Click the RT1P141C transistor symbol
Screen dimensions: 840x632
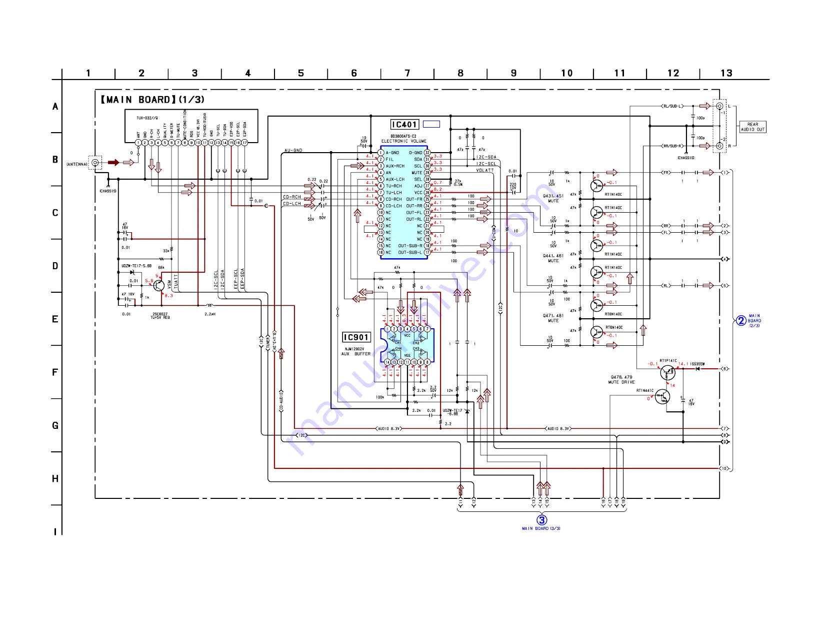point(667,372)
